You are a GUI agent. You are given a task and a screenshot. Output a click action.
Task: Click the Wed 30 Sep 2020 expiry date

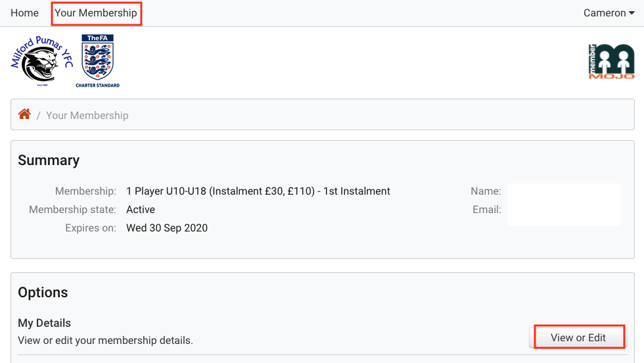[167, 228]
